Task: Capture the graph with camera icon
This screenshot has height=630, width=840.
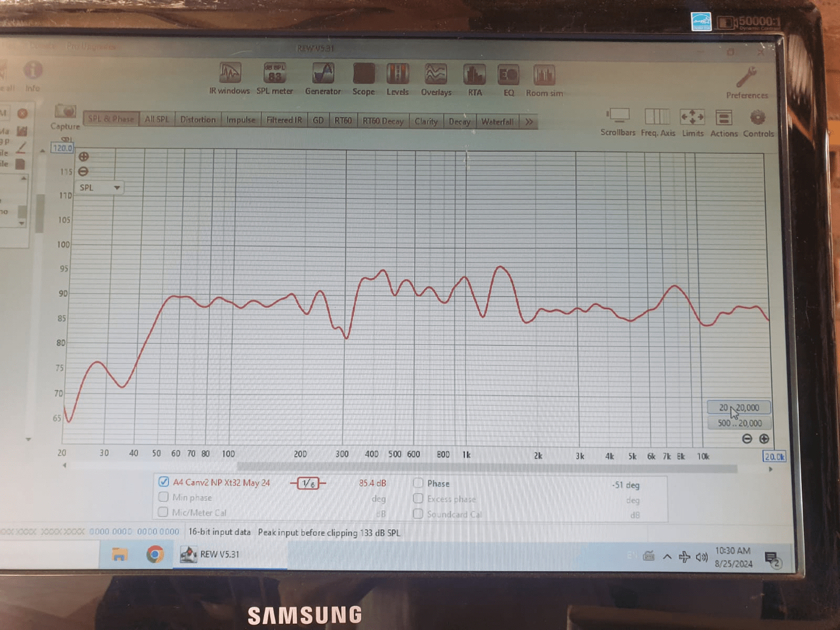Action: pos(65,117)
